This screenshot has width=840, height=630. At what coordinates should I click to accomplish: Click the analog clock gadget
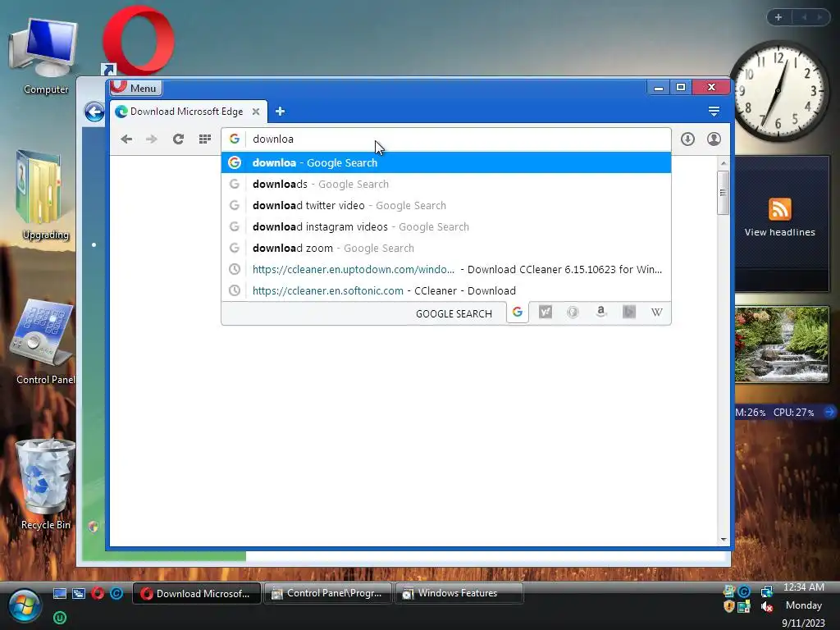coord(779,90)
